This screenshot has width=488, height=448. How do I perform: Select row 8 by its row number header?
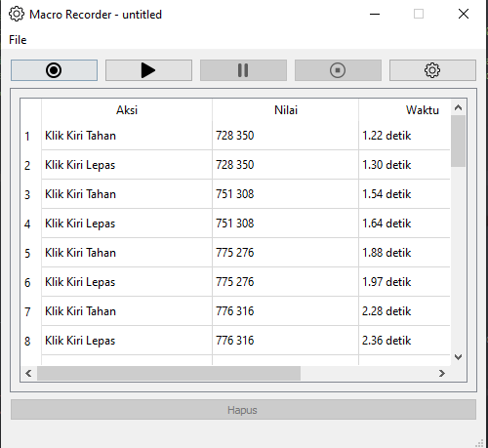coord(27,341)
